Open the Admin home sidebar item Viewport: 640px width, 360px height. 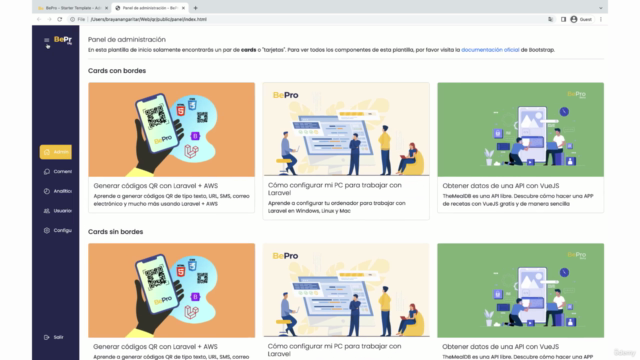56,152
